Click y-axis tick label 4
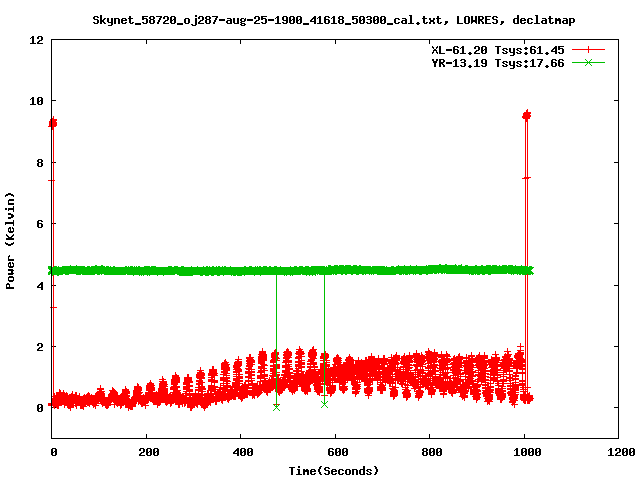Image resolution: width=640 pixels, height=480 pixels. [x=40, y=286]
